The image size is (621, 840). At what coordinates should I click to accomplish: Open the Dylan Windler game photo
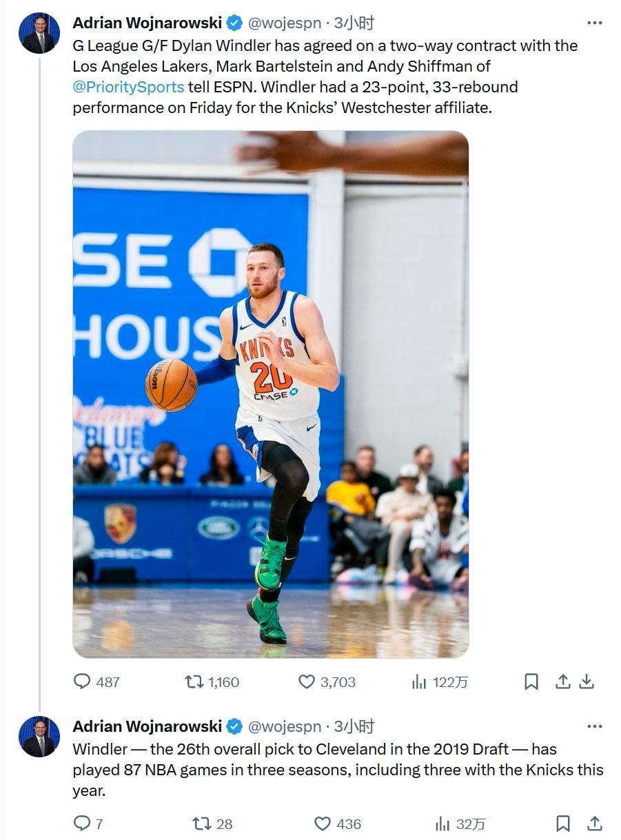[270, 393]
